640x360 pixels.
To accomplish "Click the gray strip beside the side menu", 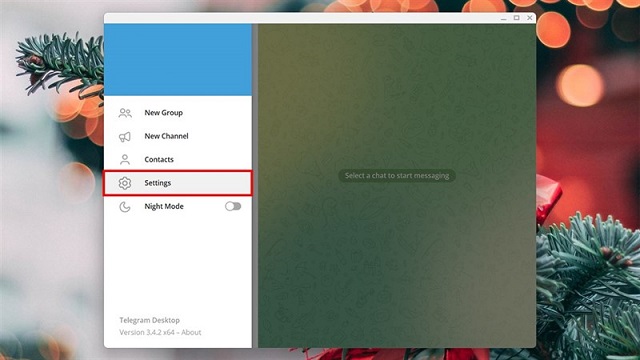I will pos(255,186).
